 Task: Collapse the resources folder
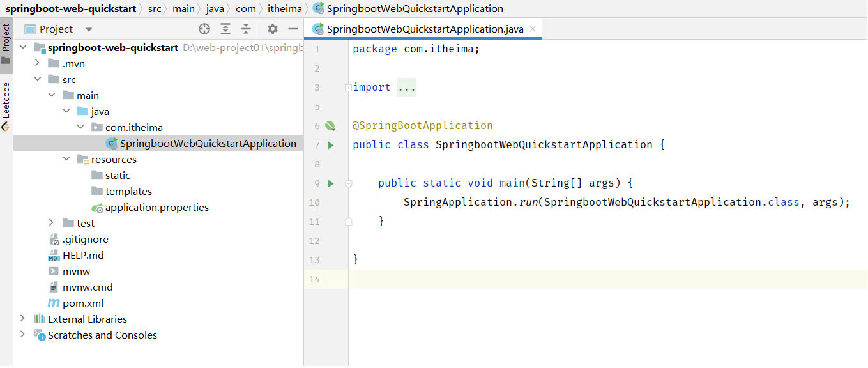[66, 159]
